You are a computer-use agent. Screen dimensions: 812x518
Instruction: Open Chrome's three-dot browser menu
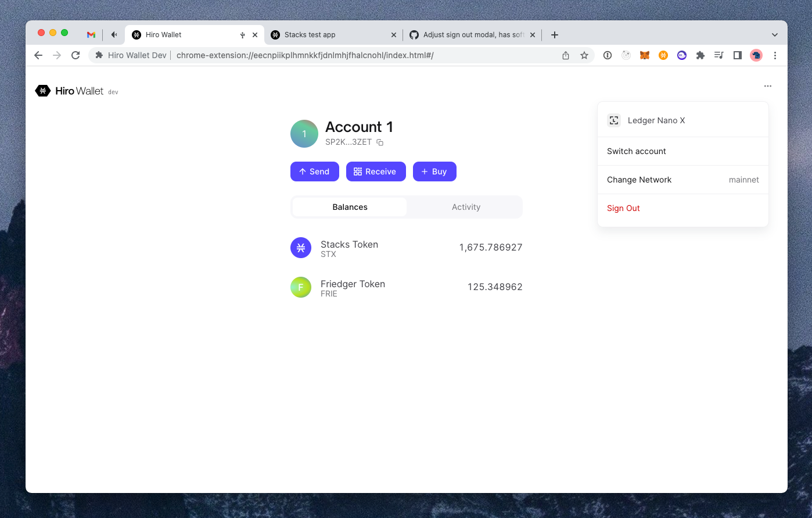coord(775,55)
